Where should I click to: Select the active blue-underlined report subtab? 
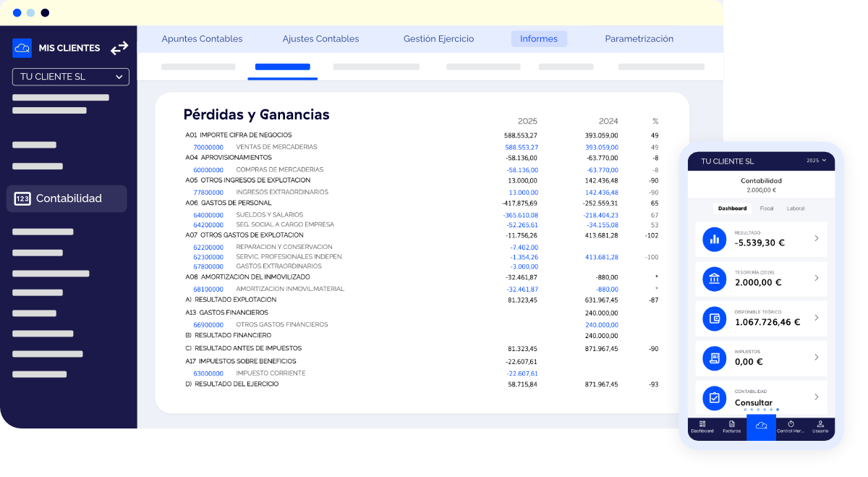click(x=282, y=66)
